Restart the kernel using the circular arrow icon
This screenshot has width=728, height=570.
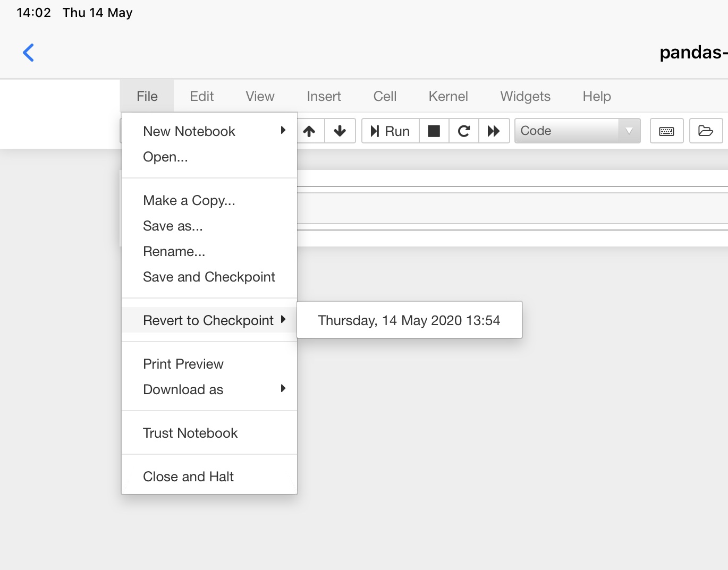(463, 131)
